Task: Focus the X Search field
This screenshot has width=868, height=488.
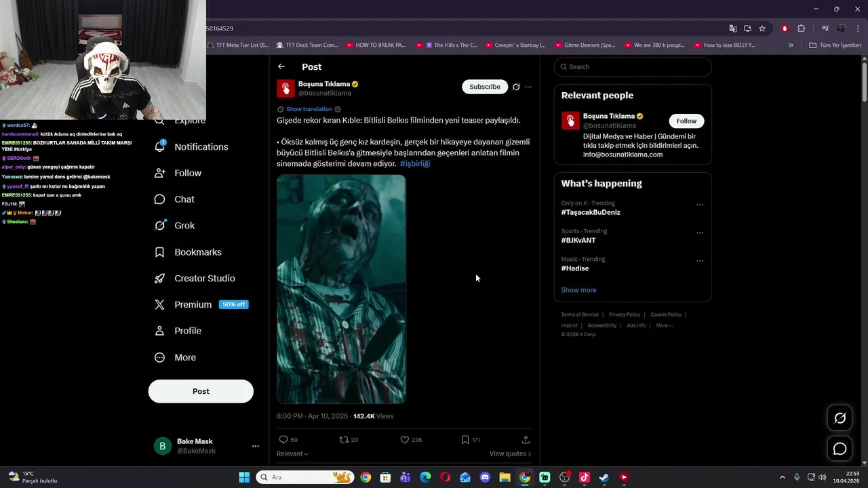Action: coord(633,66)
